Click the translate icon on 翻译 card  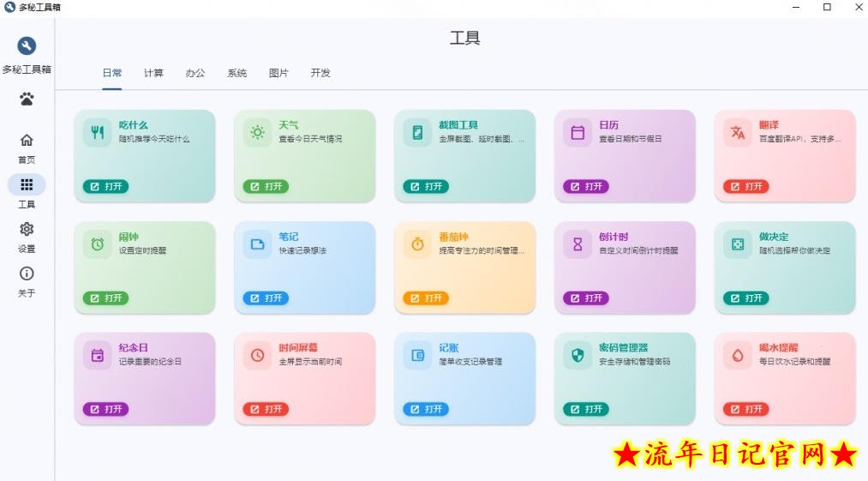click(738, 132)
